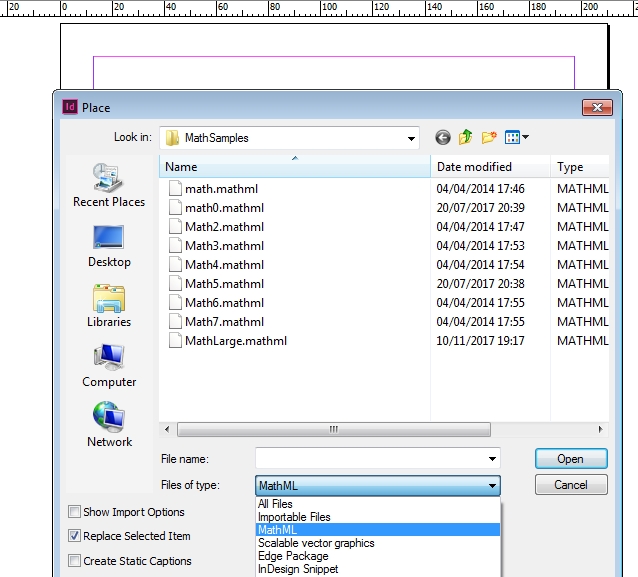Enable Show Import Options checkbox
The width and height of the screenshot is (638, 577).
(74, 511)
